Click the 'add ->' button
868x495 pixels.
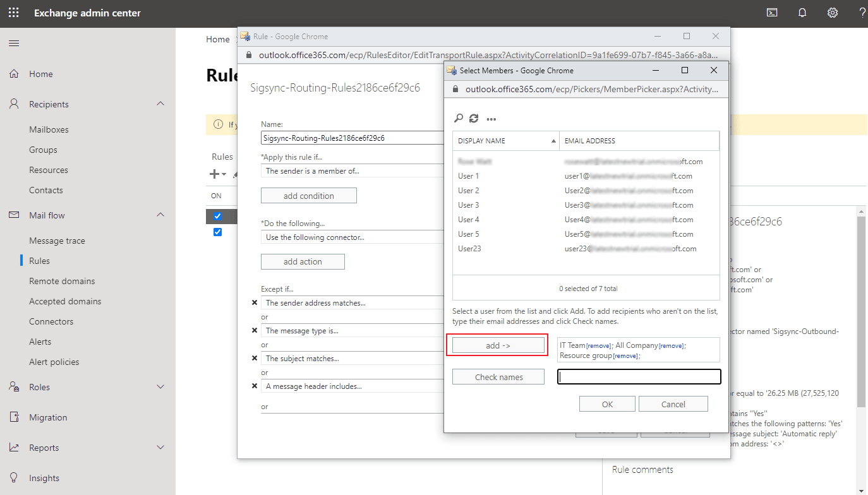click(498, 345)
